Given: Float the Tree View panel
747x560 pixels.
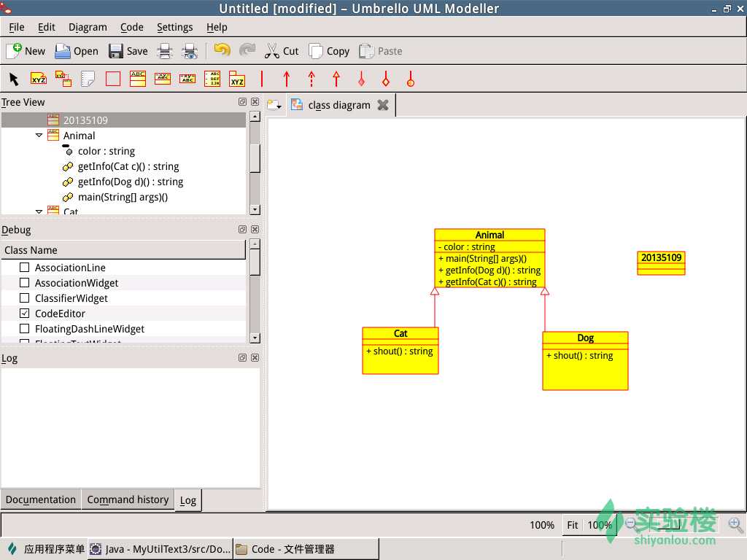Looking at the screenshot, I should 242,102.
